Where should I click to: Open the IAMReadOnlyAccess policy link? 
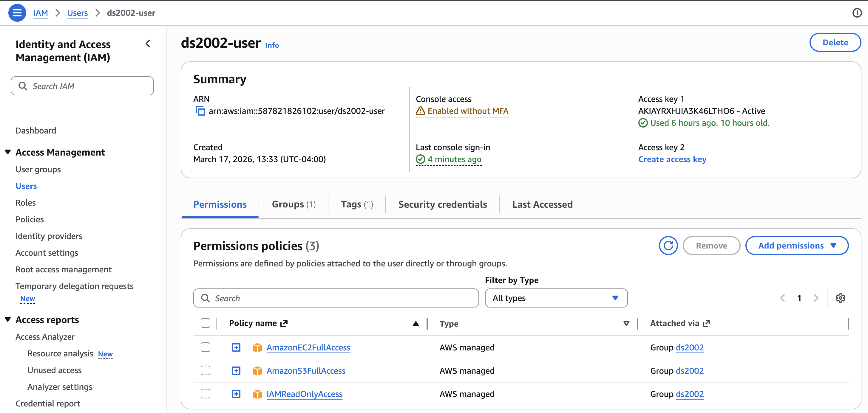304,394
